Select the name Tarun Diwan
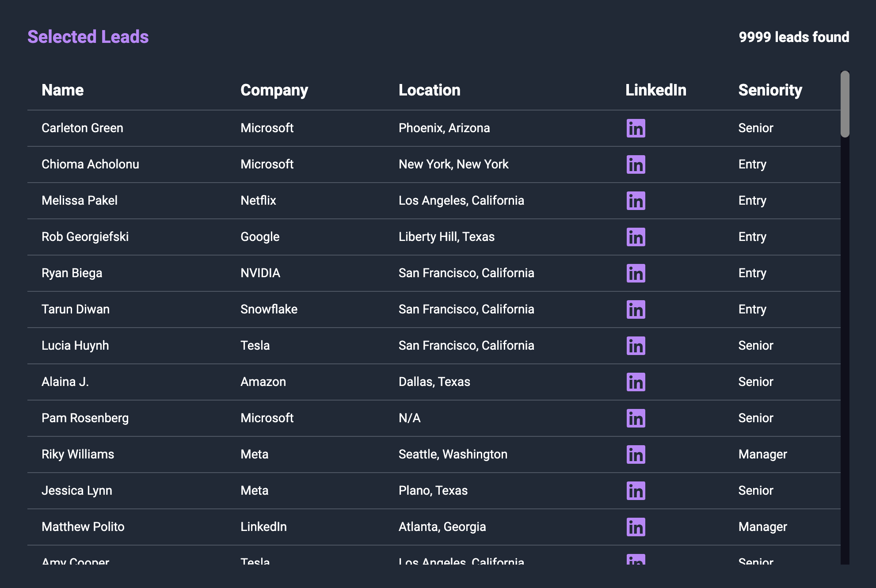Image resolution: width=876 pixels, height=588 pixels. pyautogui.click(x=76, y=309)
